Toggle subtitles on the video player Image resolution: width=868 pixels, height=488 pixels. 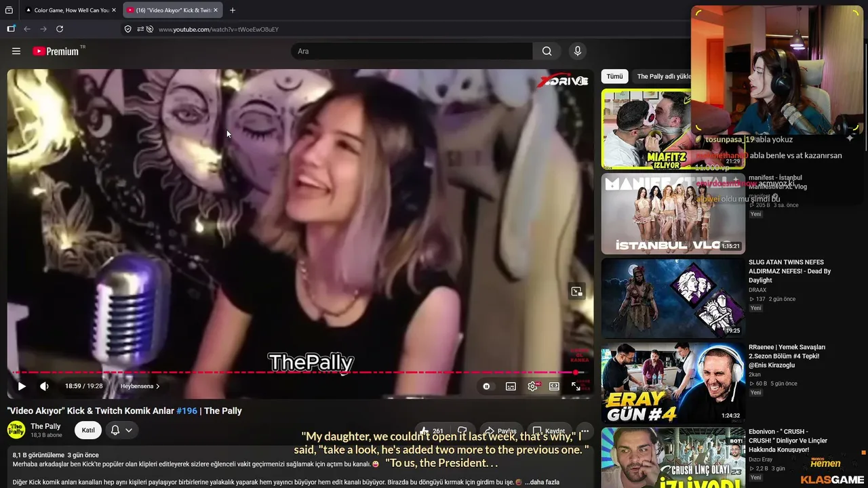[511, 386]
